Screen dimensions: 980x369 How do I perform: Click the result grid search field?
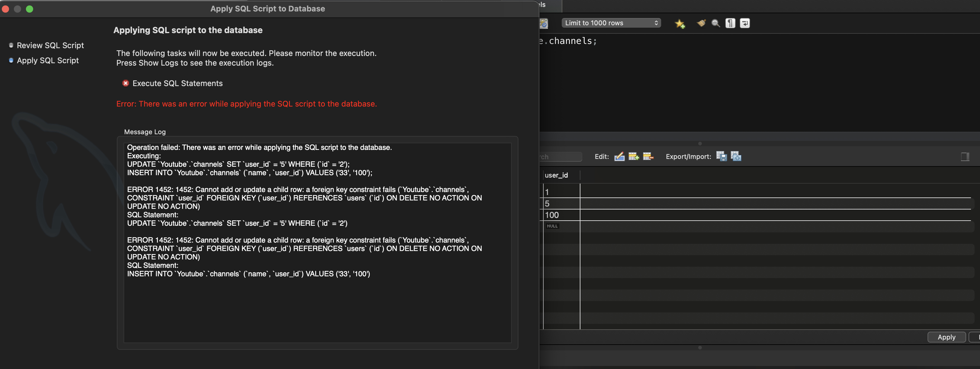pos(560,157)
